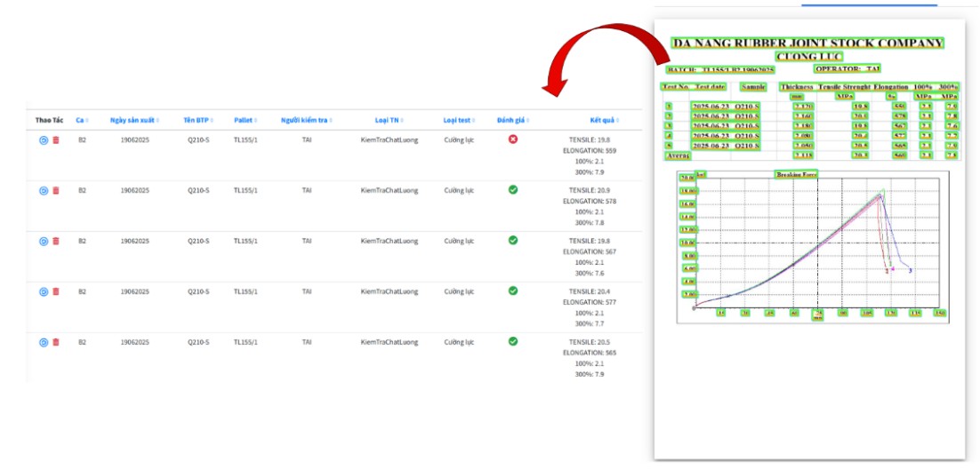Click the red trash icon in the TENSILE 20.9 row
Viewport: 980px width, 470px height.
[x=56, y=191]
